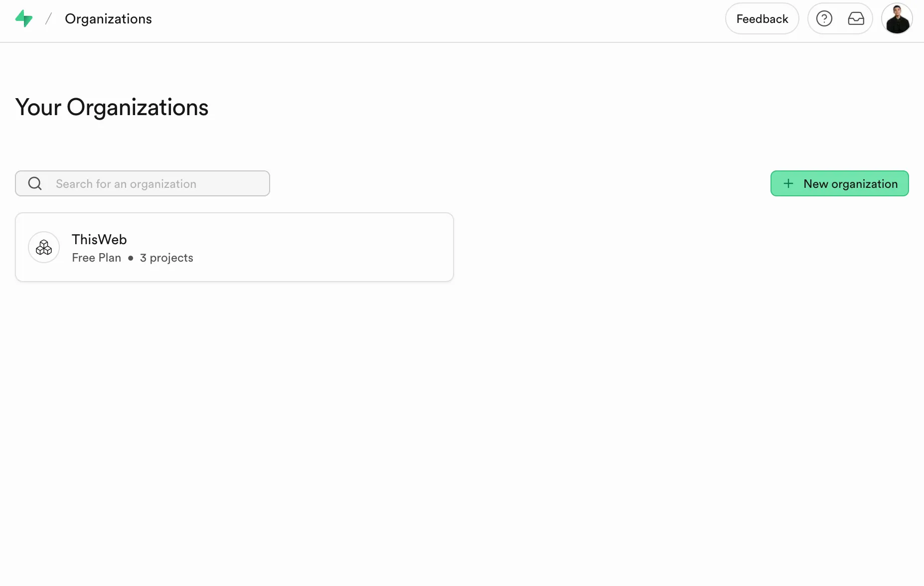The image size is (924, 586).
Task: Click the magnifying glass search icon
Action: click(35, 184)
